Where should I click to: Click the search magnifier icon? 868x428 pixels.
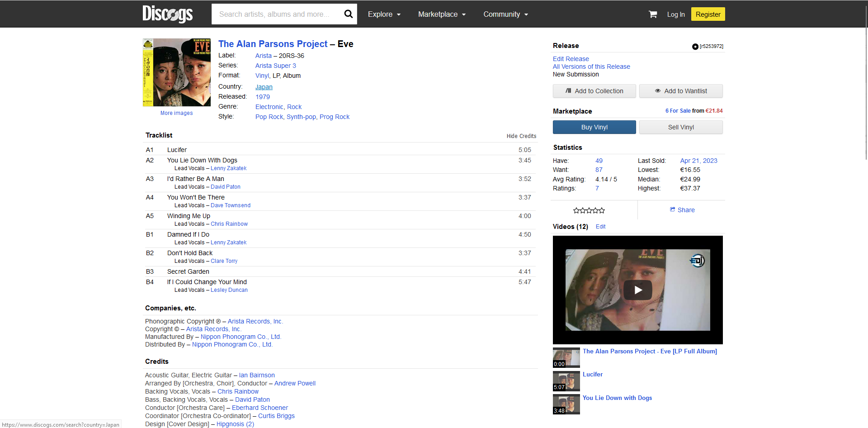coord(348,14)
